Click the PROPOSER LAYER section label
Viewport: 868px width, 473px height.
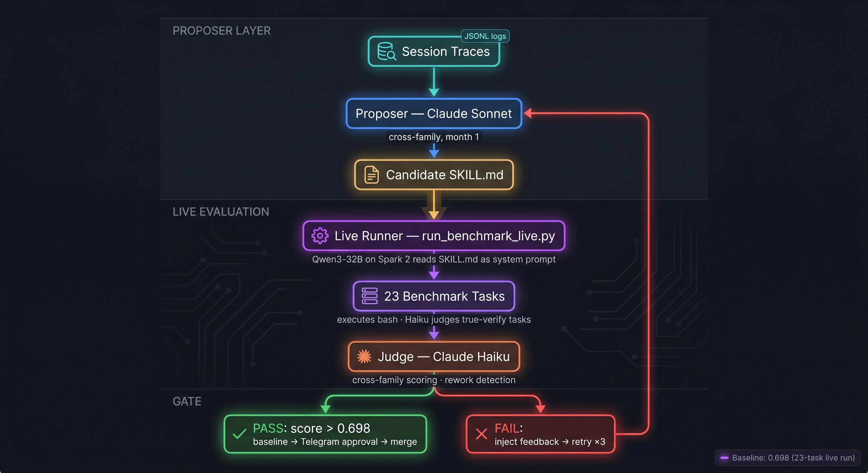pyautogui.click(x=221, y=30)
